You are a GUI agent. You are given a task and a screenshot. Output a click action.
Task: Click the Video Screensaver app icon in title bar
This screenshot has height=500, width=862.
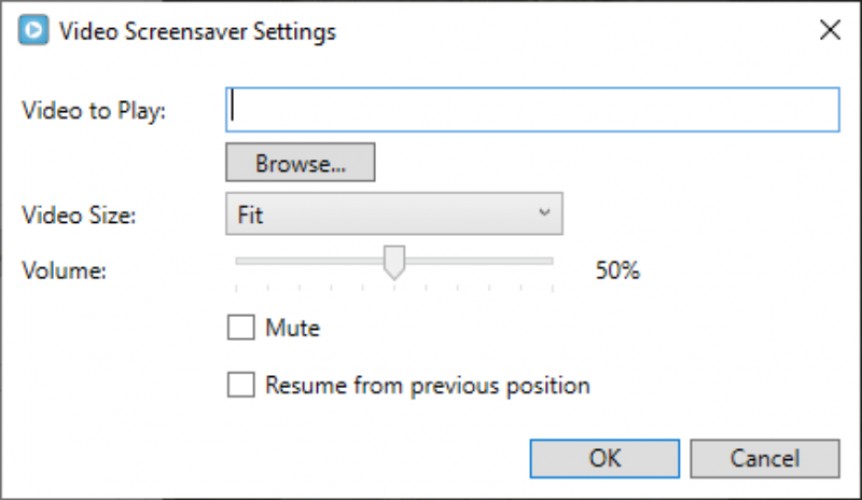pos(34,30)
